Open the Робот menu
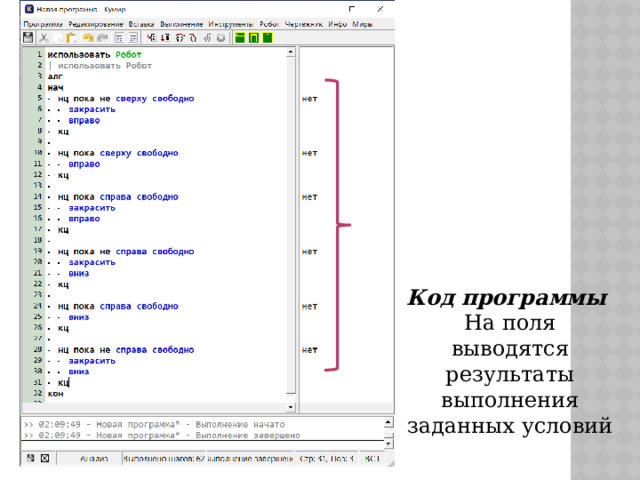Screen dimensions: 640x480 [x=269, y=24]
